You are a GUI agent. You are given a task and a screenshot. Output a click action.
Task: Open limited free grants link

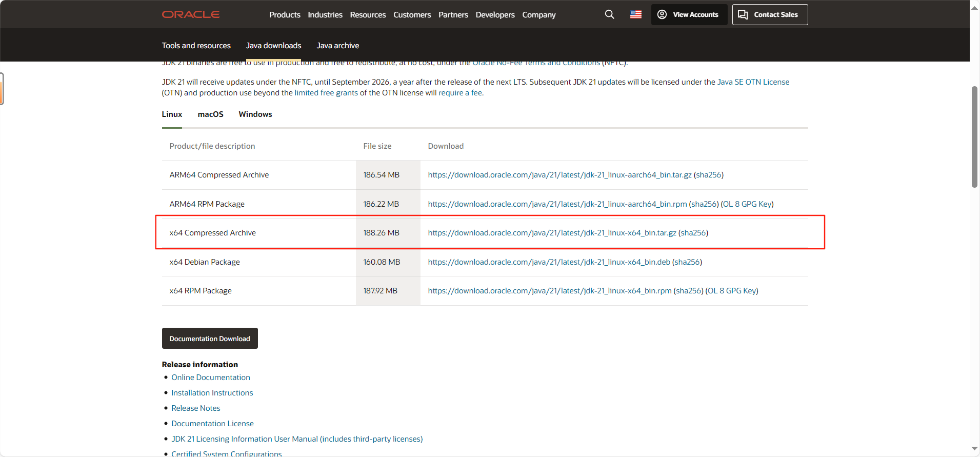(x=326, y=93)
